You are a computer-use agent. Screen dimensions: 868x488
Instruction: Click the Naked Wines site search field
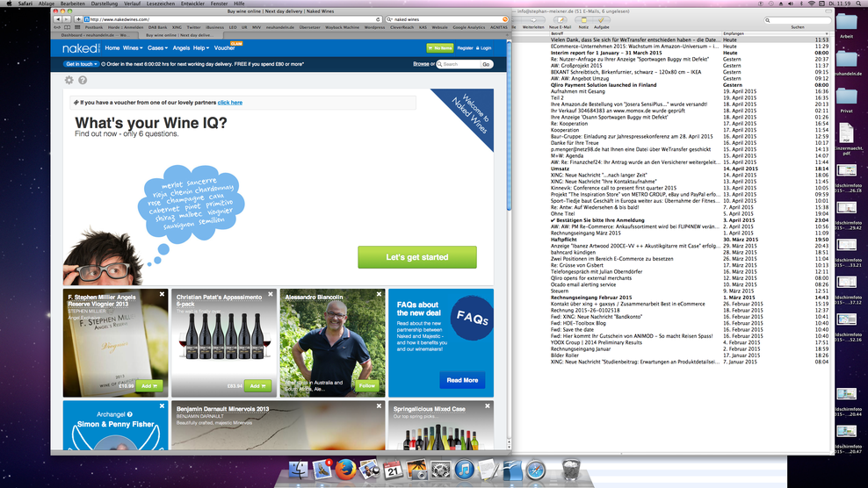pos(458,64)
